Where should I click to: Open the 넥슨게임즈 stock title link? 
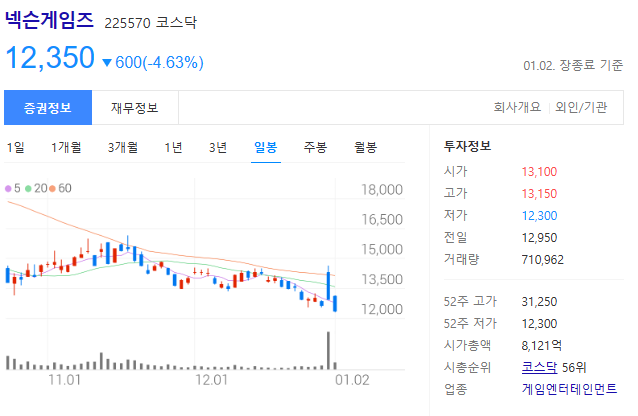[x=49, y=20]
